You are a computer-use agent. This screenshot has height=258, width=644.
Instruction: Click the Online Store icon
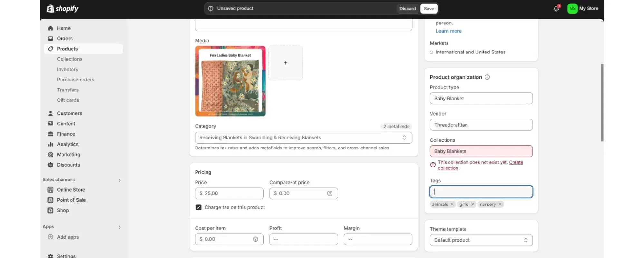50,190
